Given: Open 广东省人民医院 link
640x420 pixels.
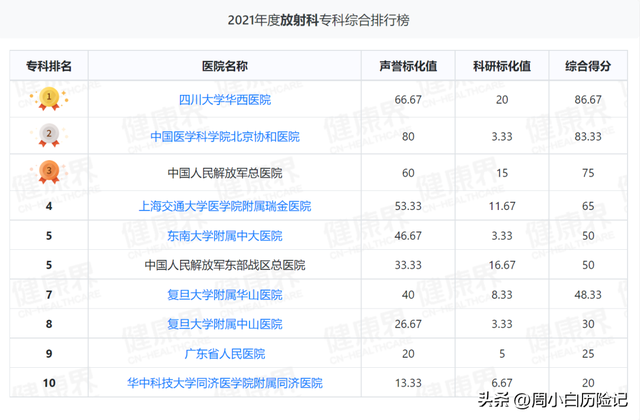Looking at the screenshot, I should pyautogui.click(x=225, y=353).
